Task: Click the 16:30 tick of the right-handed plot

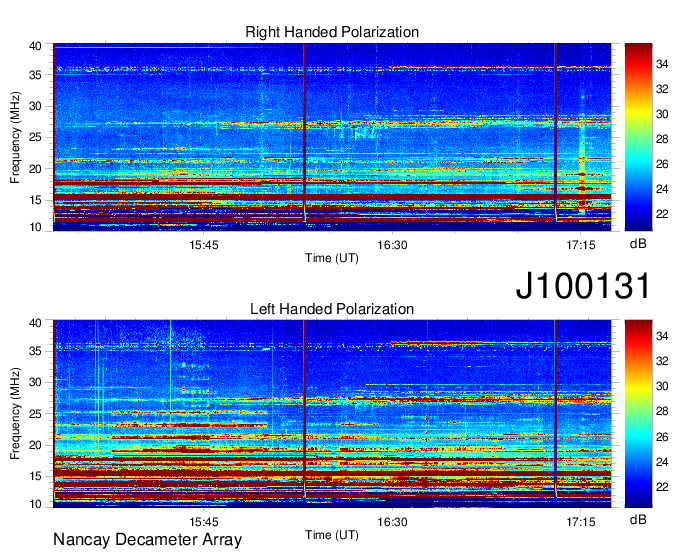Action: coord(392,245)
